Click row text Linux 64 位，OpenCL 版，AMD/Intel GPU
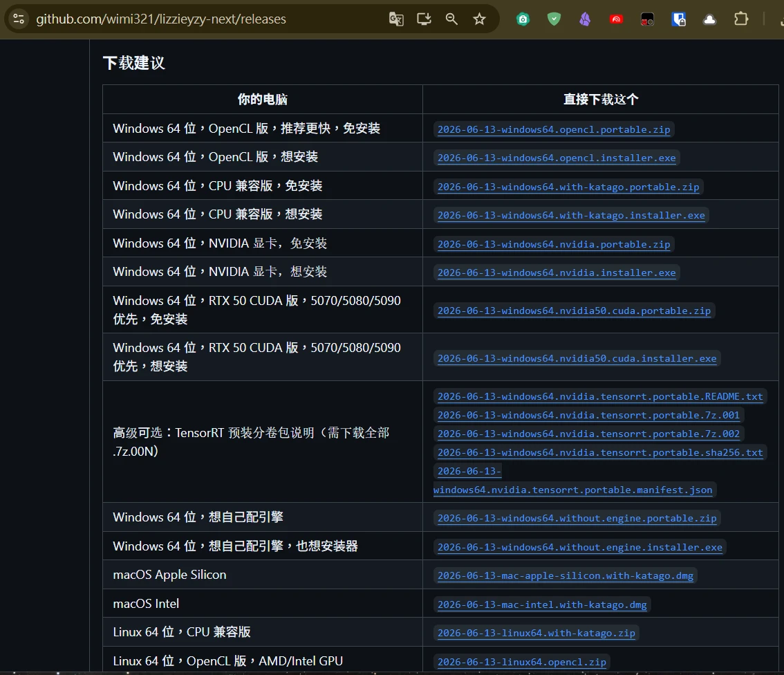This screenshot has width=784, height=675. [x=228, y=661]
